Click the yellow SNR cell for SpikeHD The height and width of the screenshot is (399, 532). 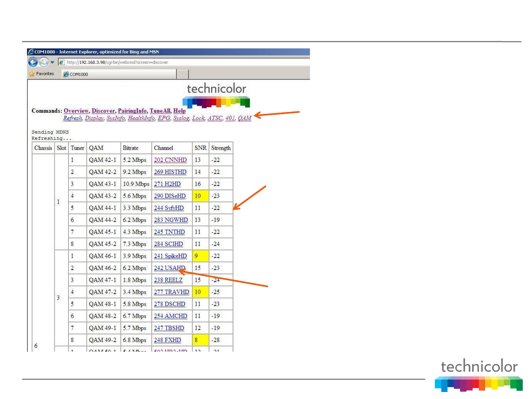click(201, 256)
